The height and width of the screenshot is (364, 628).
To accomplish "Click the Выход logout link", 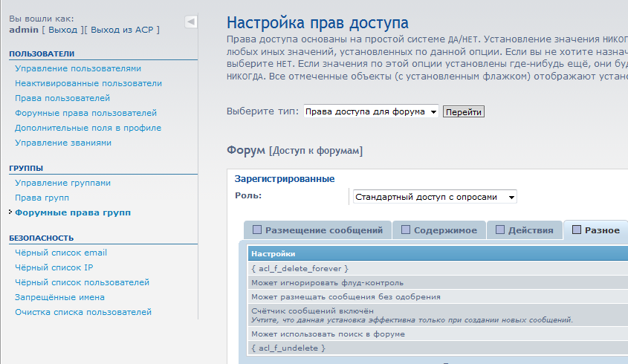I will pyautogui.click(x=63, y=30).
